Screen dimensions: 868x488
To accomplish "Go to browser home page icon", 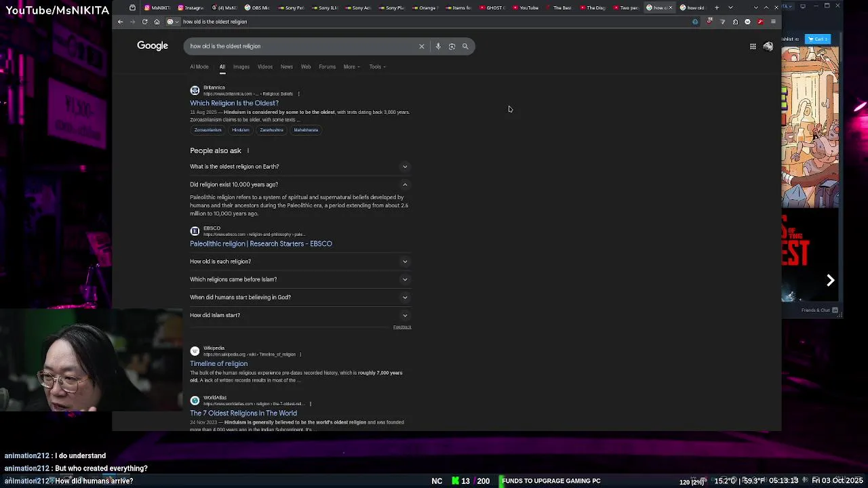I will point(157,22).
